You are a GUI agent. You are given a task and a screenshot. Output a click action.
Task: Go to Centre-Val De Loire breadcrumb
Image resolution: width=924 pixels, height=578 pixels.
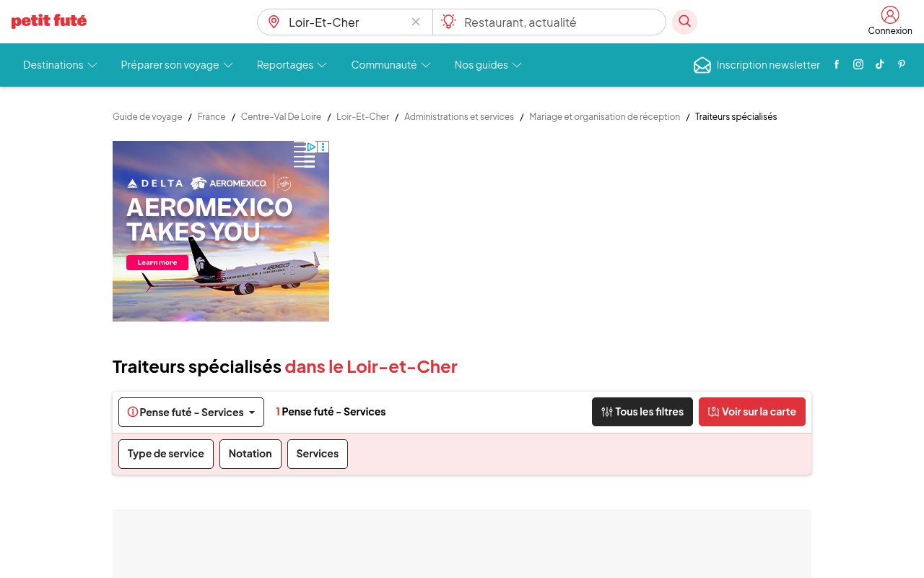pos(281,116)
